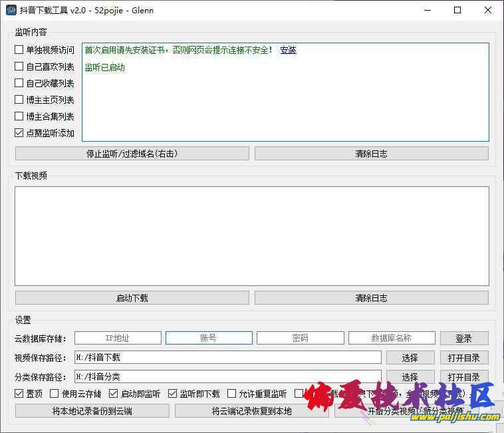This screenshot has height=433, width=504.
Task: Focus the IP地址 input field
Action: [118, 338]
